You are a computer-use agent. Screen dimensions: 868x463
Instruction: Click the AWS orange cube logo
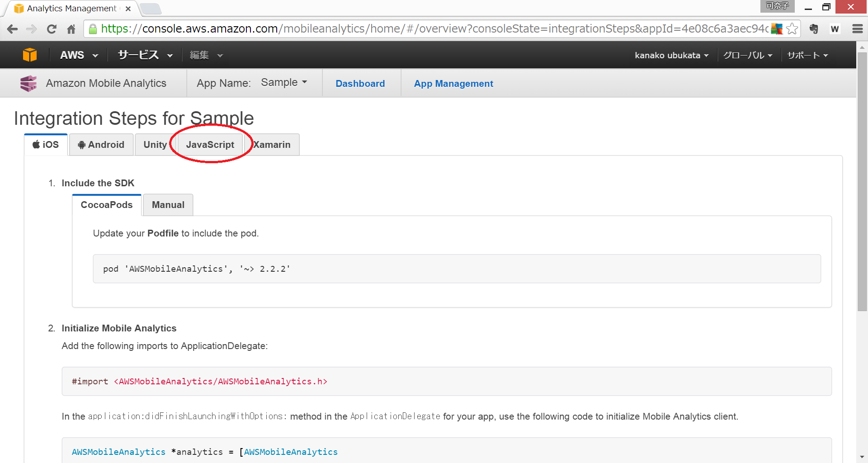[x=30, y=55]
